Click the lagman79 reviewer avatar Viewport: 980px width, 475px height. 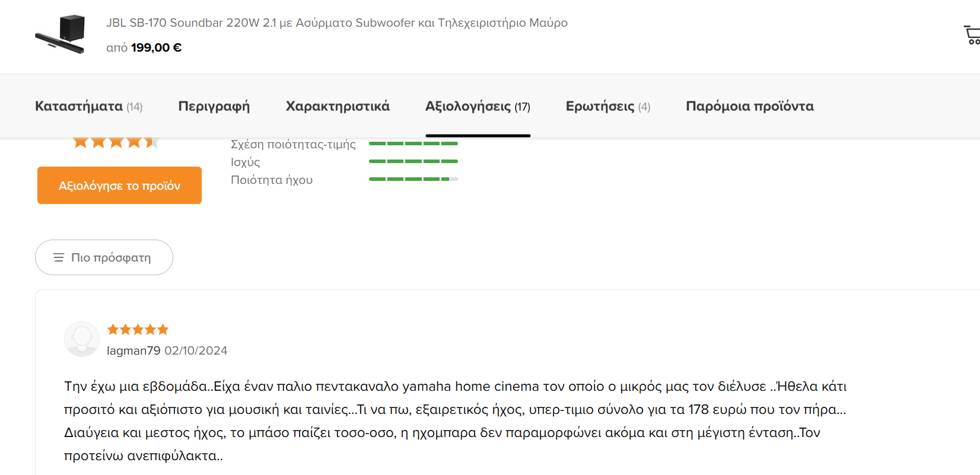coord(82,339)
